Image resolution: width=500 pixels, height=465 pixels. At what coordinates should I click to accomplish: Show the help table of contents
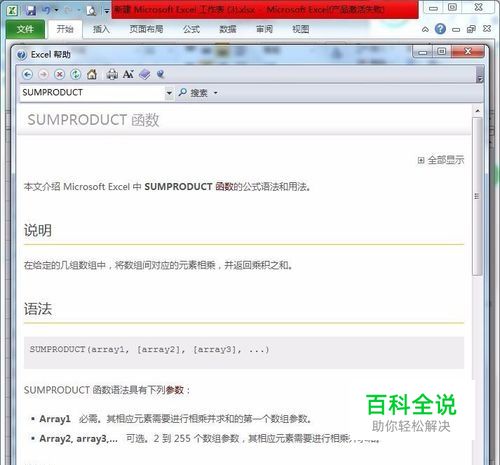145,74
